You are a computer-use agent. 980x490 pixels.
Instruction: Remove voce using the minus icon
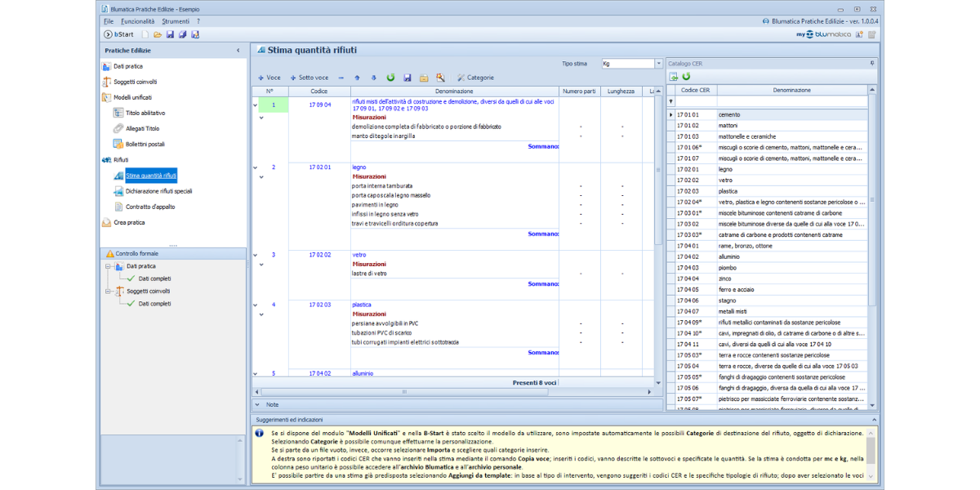click(x=341, y=78)
